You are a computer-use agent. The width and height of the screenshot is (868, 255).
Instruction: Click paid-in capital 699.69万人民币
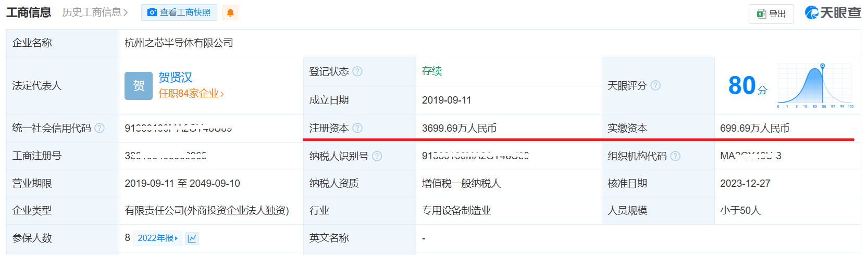tap(754, 128)
